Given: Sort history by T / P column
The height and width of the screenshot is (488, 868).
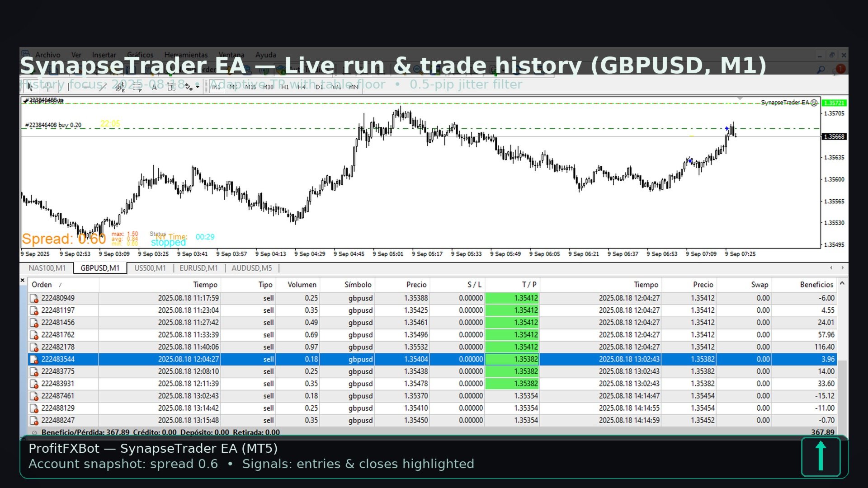Looking at the screenshot, I should (512, 285).
